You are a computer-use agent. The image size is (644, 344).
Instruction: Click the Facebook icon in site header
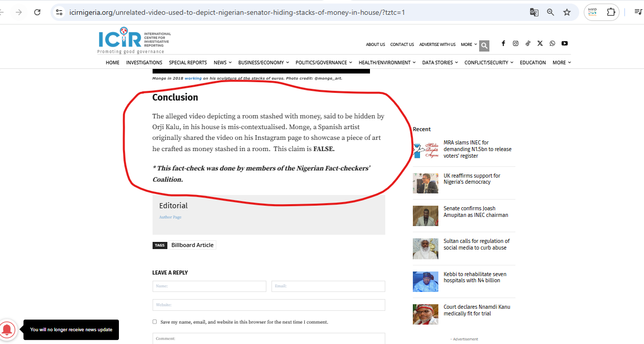(x=503, y=44)
